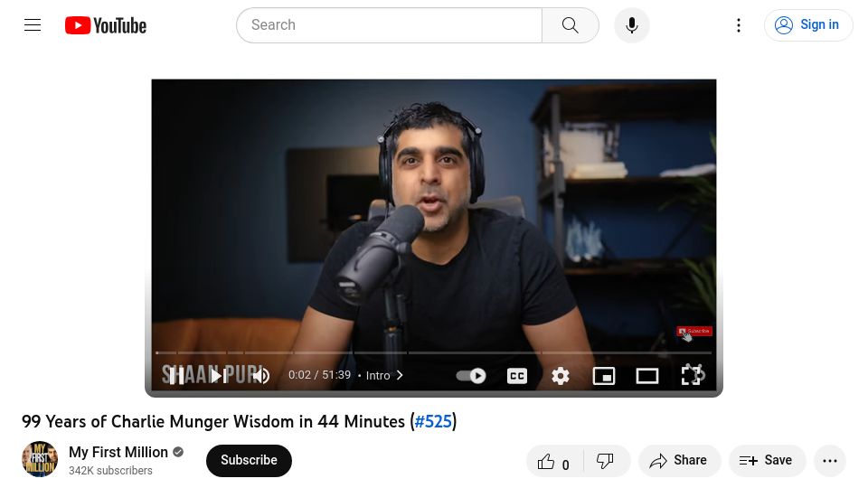Click the Sign in button
Image resolution: width=868 pixels, height=488 pixels.
[x=807, y=25]
